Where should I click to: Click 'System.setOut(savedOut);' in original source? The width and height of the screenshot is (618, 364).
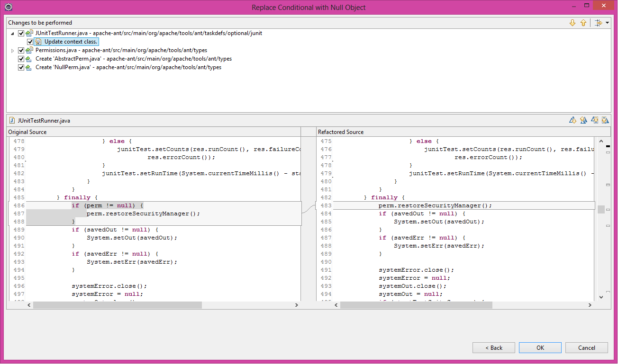pos(132,238)
